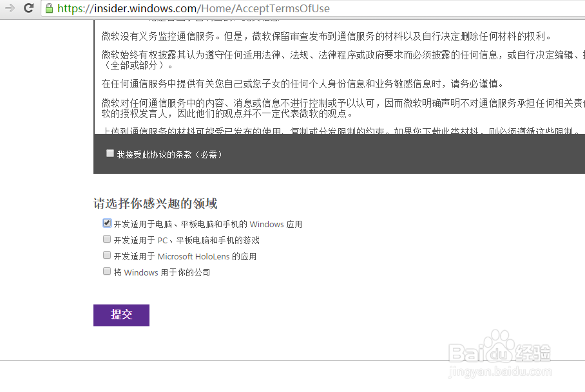Click label 我接受此协议的条款（必需）
This screenshot has height=392, width=585.
coord(169,154)
